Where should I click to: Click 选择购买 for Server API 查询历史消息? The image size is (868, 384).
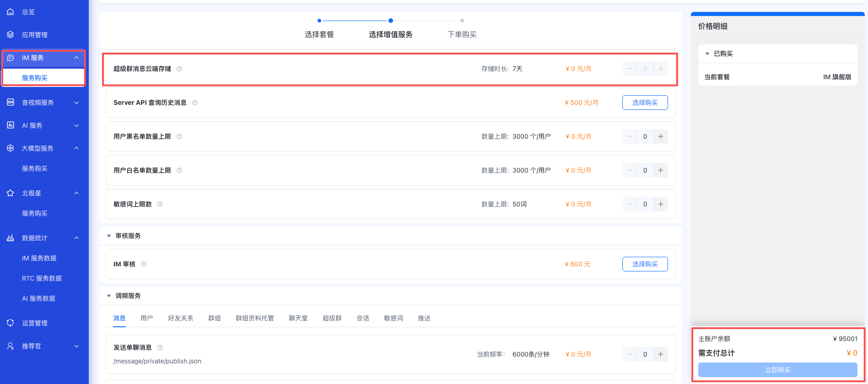645,103
